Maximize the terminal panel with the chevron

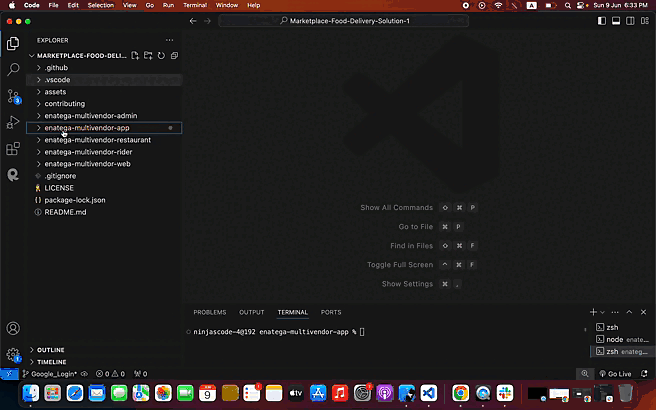click(629, 312)
